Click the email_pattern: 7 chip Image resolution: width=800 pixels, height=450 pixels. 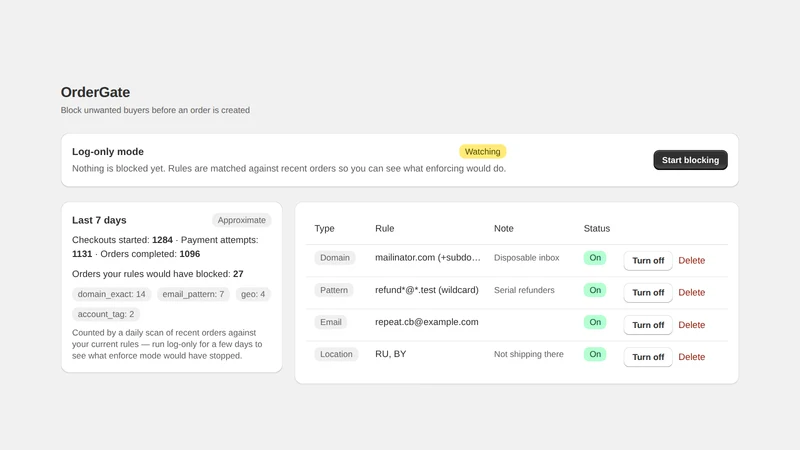[x=193, y=294]
